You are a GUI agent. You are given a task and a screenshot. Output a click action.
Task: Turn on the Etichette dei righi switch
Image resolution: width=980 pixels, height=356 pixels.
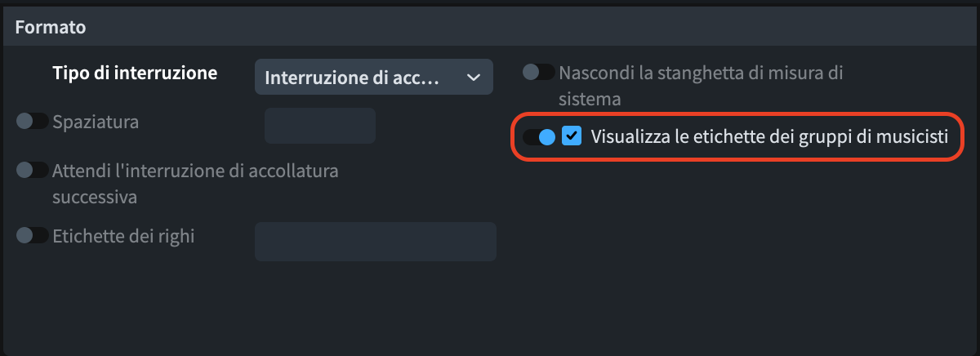click(33, 235)
